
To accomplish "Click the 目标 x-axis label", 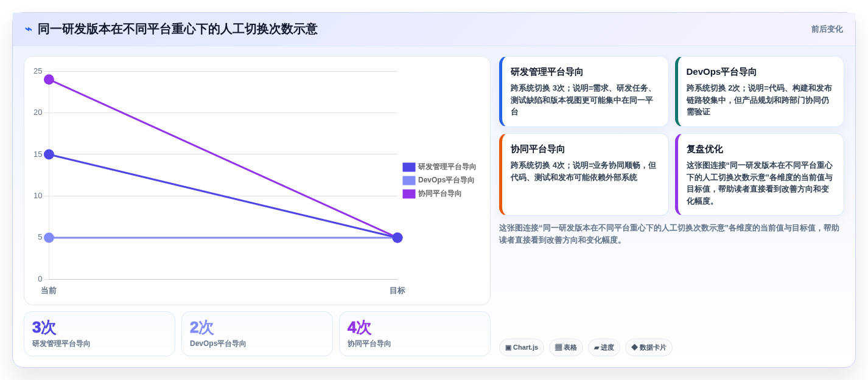I will (x=397, y=291).
